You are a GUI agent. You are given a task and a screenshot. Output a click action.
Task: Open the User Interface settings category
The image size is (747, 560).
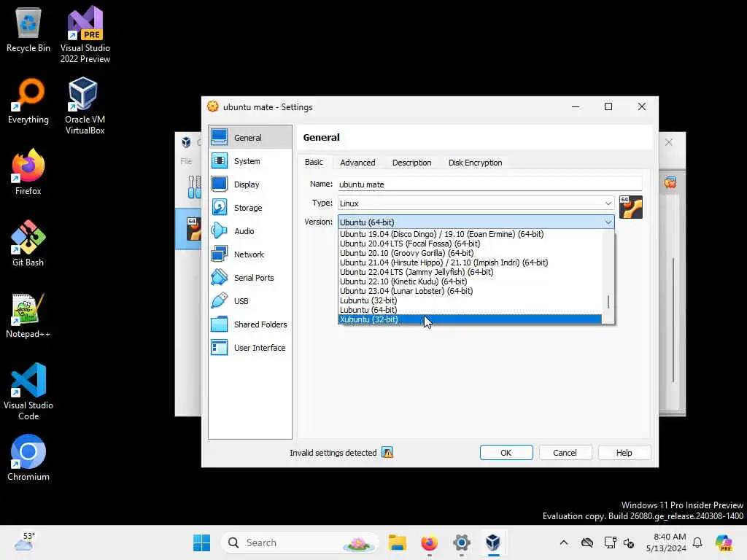[x=250, y=348]
